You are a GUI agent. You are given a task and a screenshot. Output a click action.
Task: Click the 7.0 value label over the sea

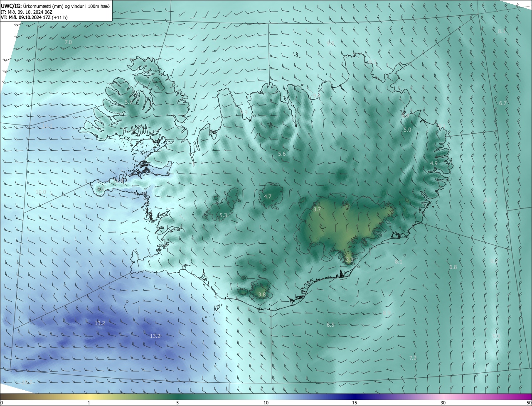pyautogui.click(x=68, y=42)
